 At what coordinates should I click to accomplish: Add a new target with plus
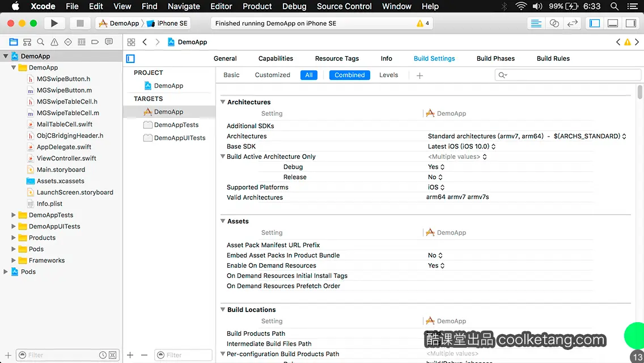130,355
